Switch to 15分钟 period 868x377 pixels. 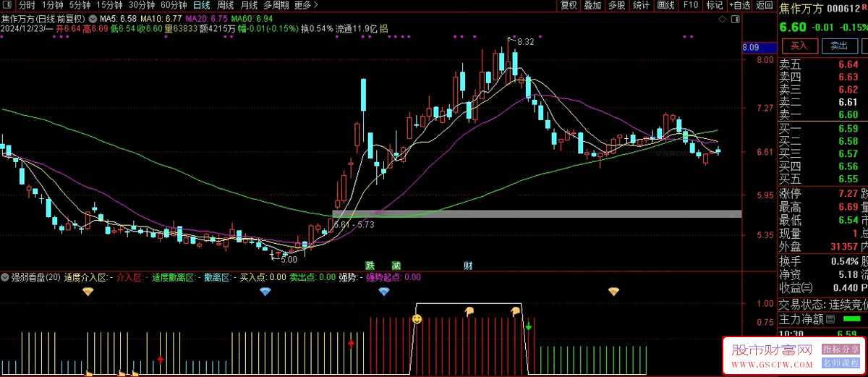point(109,5)
